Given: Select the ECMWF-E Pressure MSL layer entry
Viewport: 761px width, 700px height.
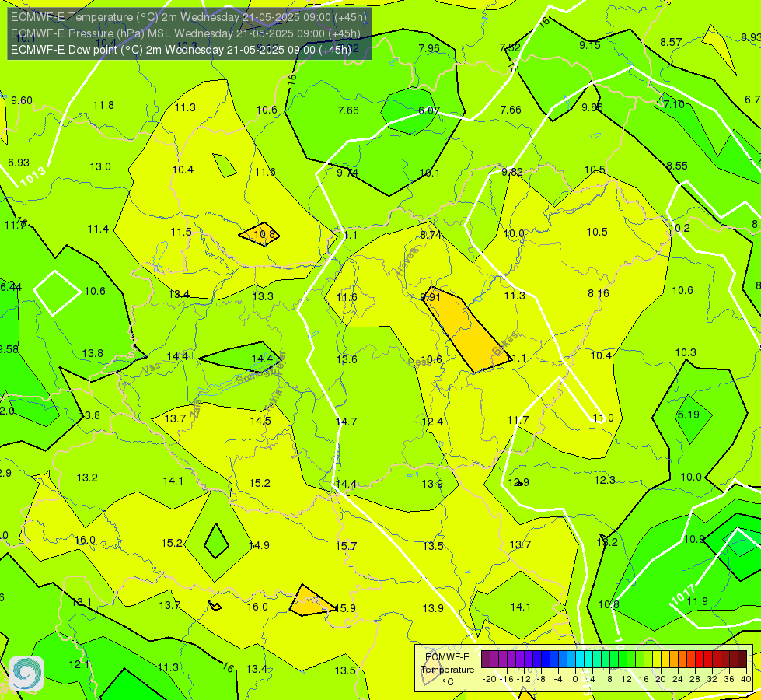Looking at the screenshot, I should pos(186,33).
